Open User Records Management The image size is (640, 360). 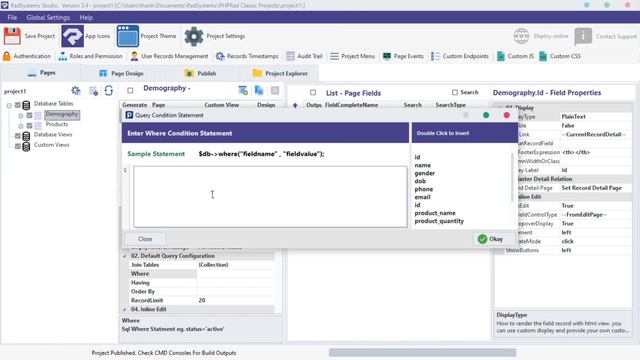pyautogui.click(x=169, y=56)
